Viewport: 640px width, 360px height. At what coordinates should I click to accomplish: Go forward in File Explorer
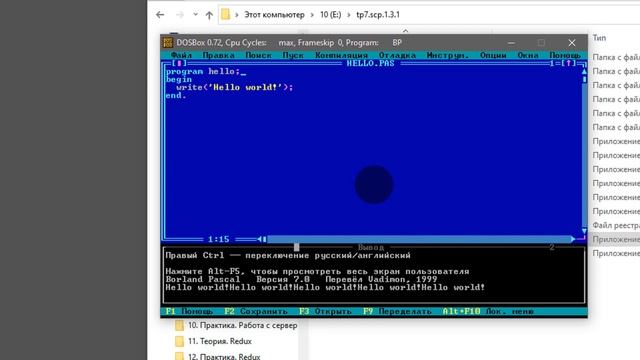pyautogui.click(x=180, y=15)
